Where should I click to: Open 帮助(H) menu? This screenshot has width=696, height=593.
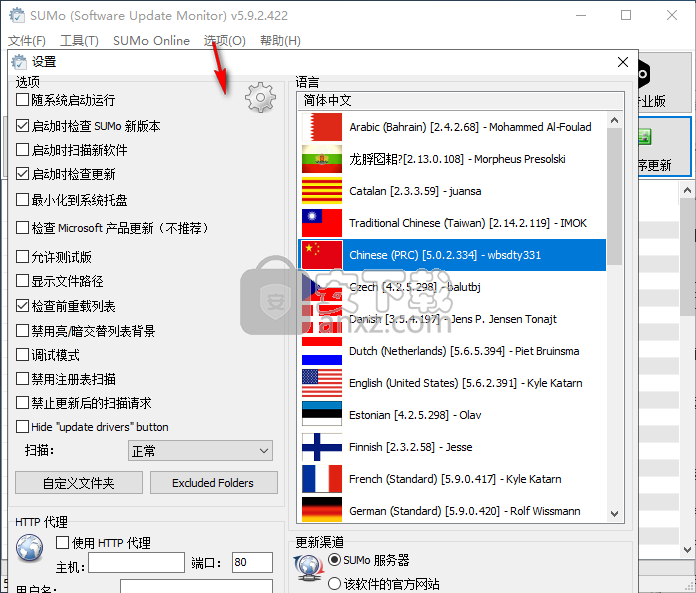(280, 41)
